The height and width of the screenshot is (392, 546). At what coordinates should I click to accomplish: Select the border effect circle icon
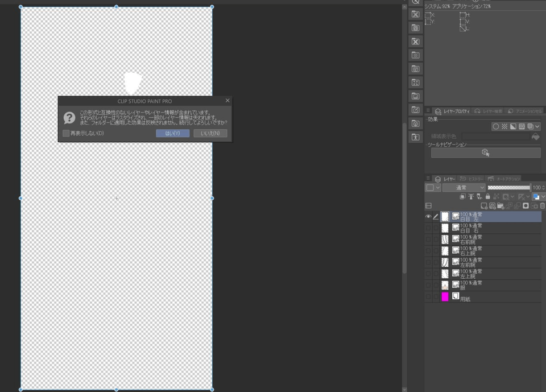pyautogui.click(x=496, y=126)
